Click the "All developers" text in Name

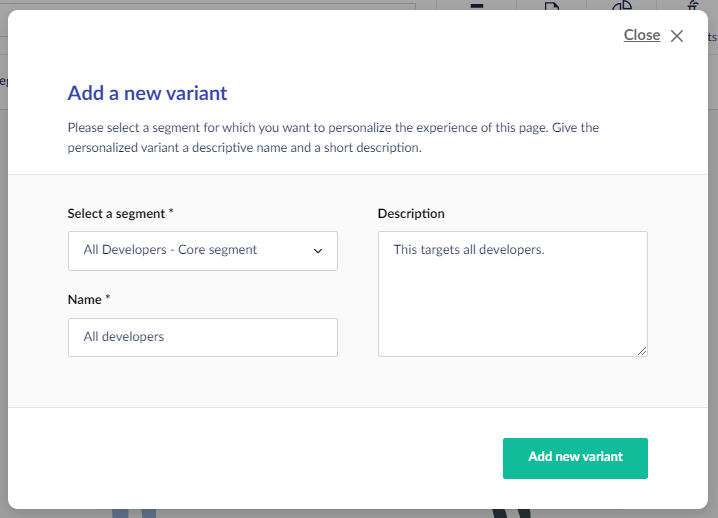coord(124,337)
